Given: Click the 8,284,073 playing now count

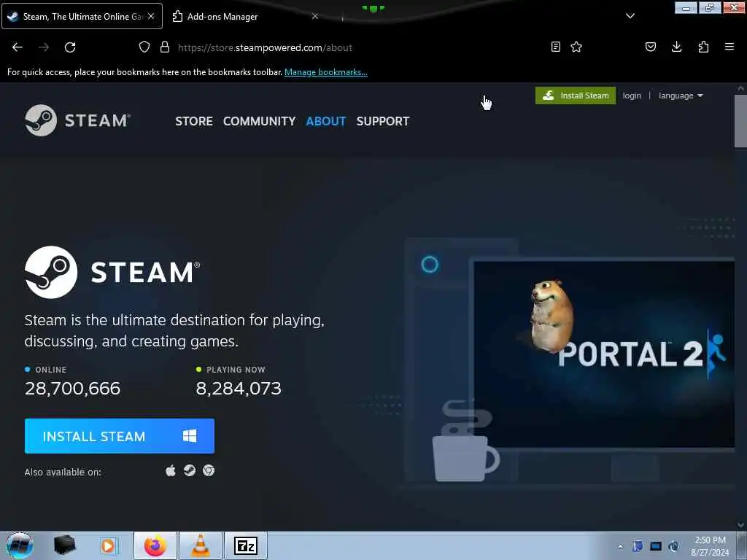Looking at the screenshot, I should (239, 389).
